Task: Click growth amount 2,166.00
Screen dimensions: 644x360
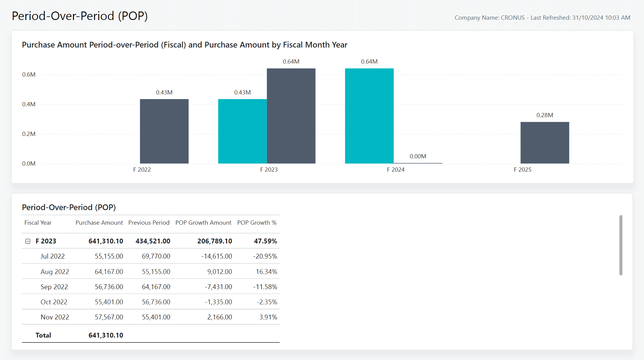Action: (x=220, y=317)
